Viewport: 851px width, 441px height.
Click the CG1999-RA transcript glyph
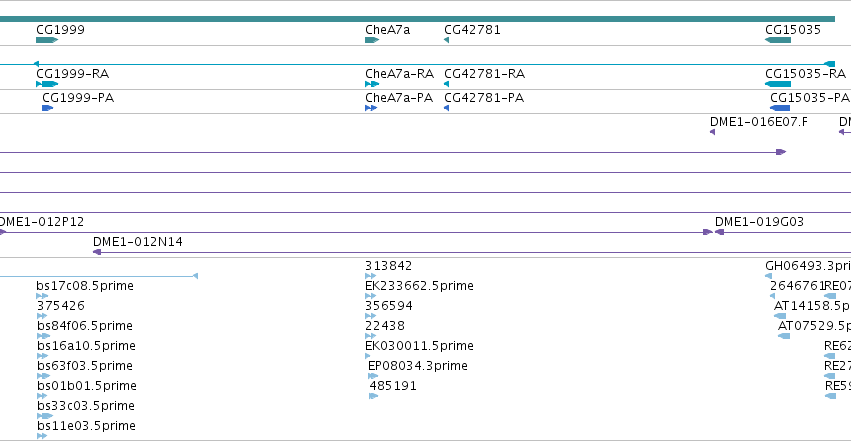[x=47, y=84]
